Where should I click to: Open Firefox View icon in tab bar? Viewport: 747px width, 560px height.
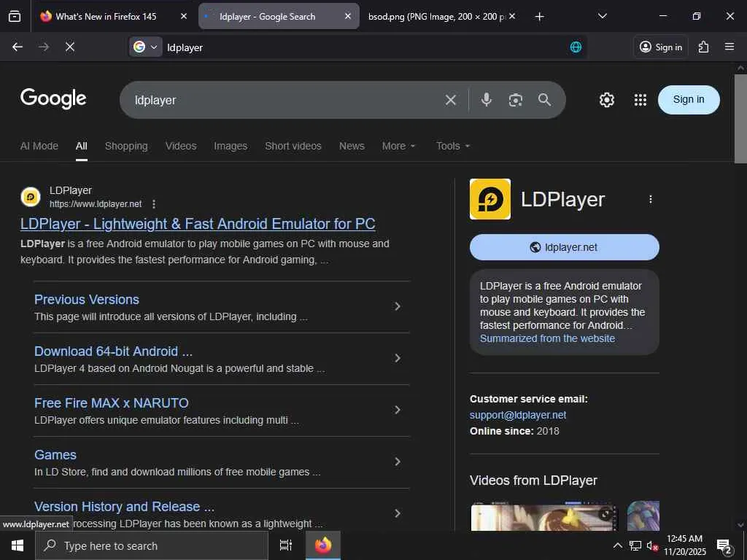click(x=15, y=16)
